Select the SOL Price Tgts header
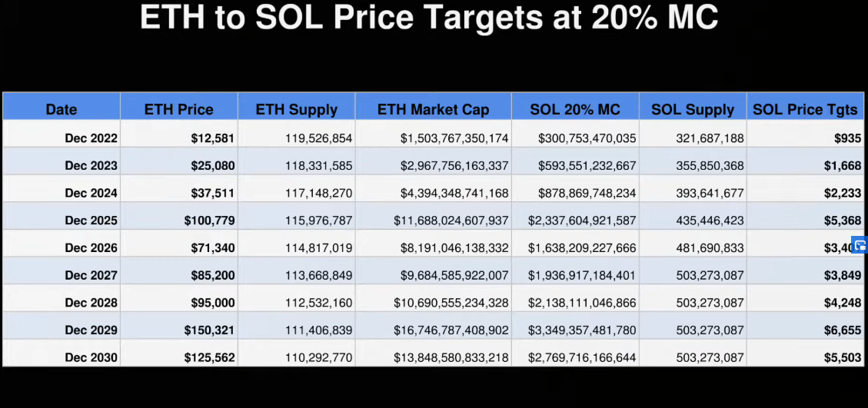The width and height of the screenshot is (868, 408). tap(805, 110)
